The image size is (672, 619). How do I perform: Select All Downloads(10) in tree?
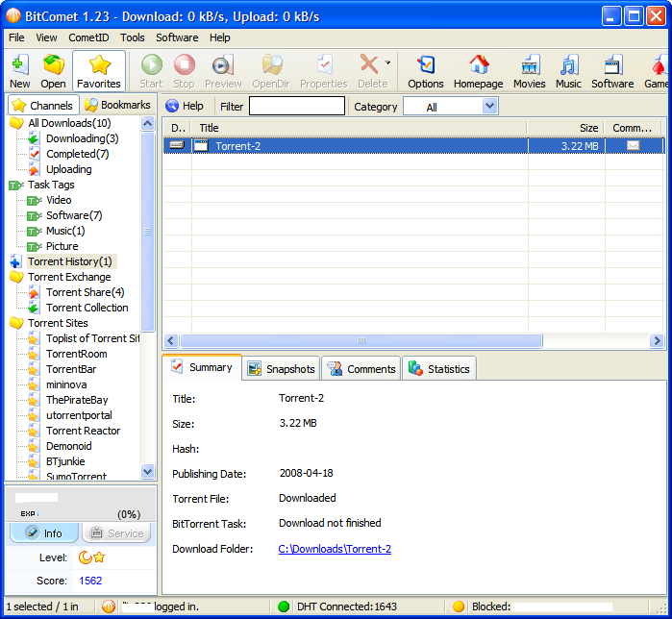click(x=69, y=123)
